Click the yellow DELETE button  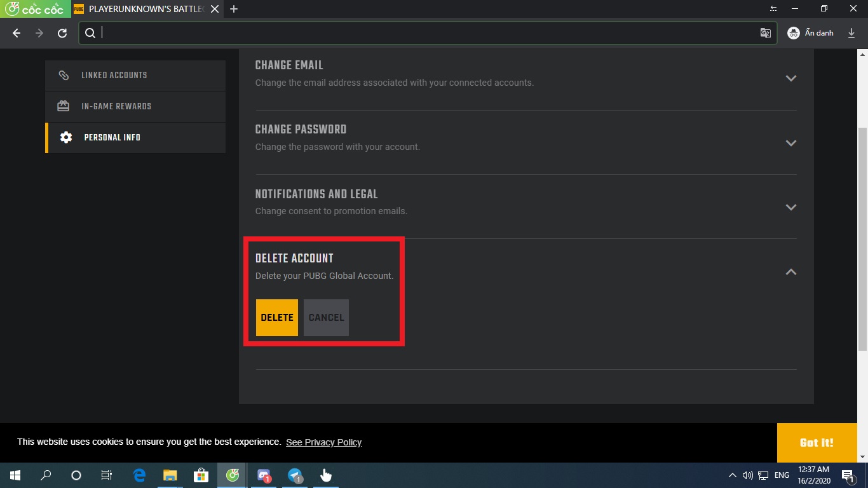277,318
